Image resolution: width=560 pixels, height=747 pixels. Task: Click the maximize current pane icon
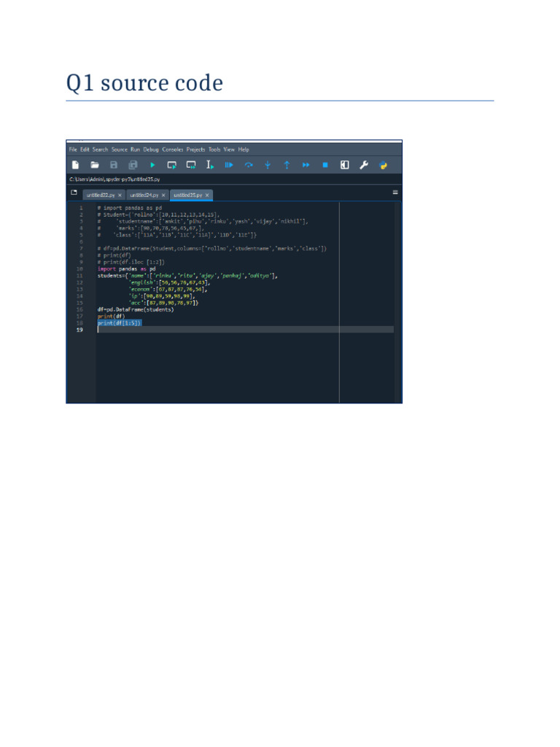click(345, 165)
